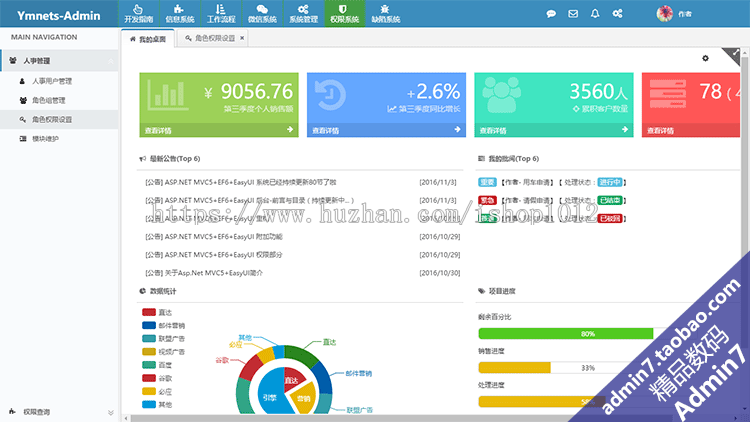Open announcement EasyUI 附加功能
Screen dimensions: 750x422
click(x=214, y=237)
